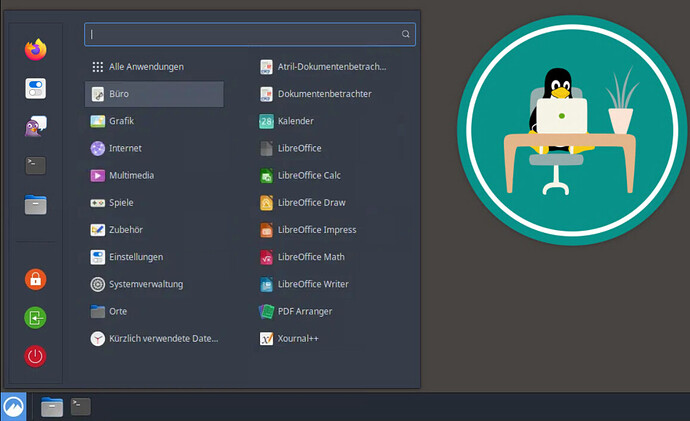
Task: Open the terminal icon in favorites sidebar
Action: click(36, 166)
